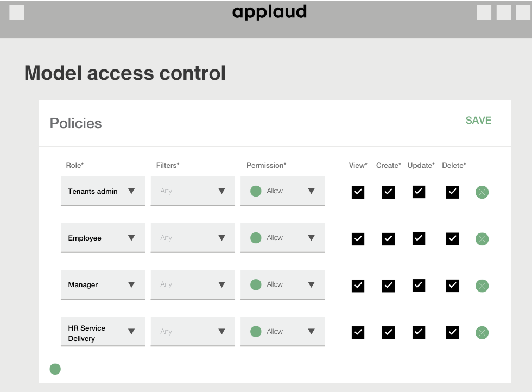Add a new policy with the plus icon
Screen dimensions: 532x392
click(x=55, y=369)
